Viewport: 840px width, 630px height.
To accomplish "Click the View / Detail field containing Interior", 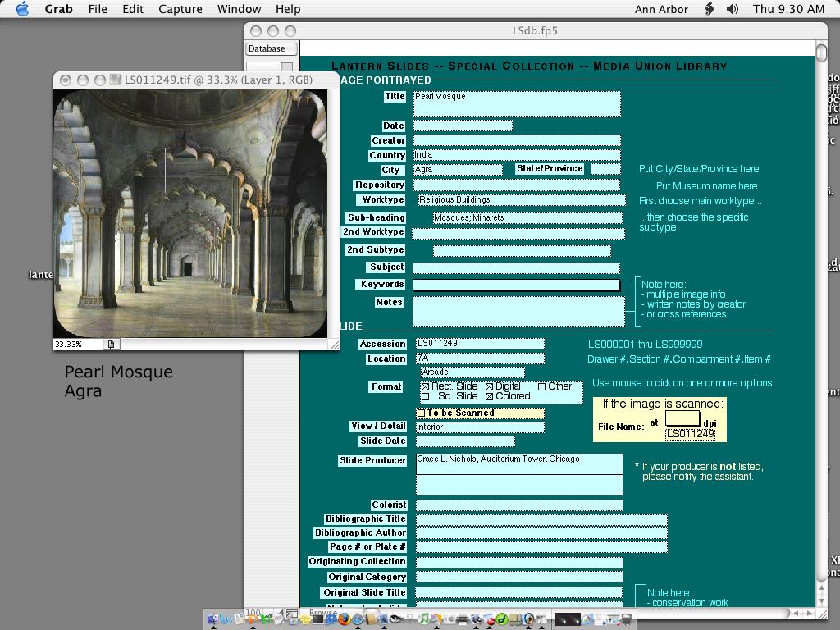I will click(480, 427).
